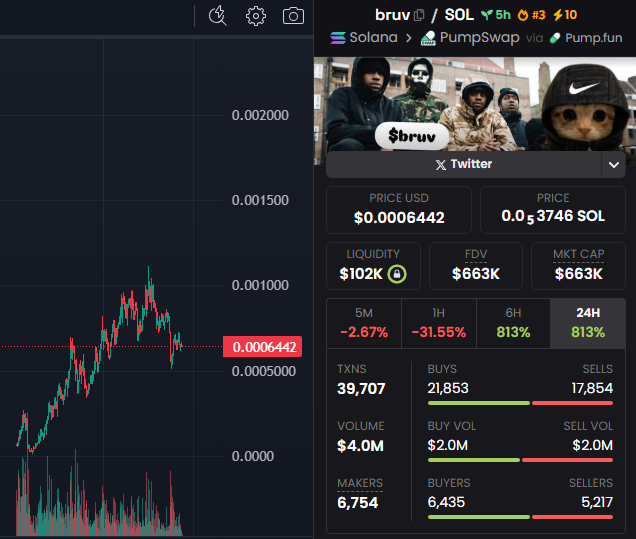Screen dimensions: 636x539
Task: Click the LIQUIDITY $102K value
Action: (361, 274)
